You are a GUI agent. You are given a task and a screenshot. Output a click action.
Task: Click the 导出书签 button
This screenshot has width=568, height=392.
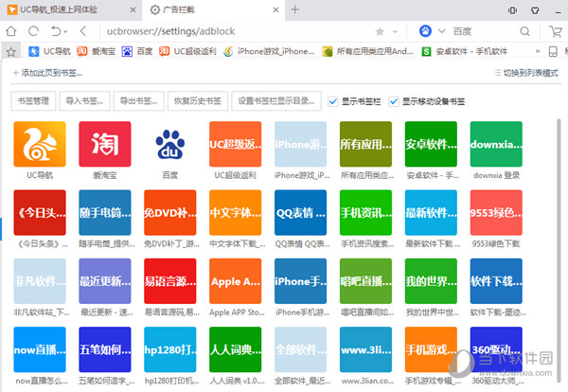139,100
